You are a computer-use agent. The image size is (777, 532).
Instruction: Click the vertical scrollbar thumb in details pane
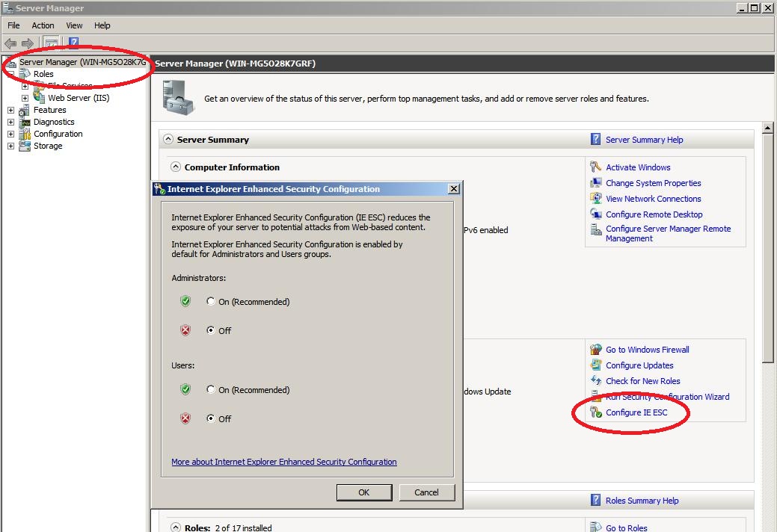pos(767,247)
